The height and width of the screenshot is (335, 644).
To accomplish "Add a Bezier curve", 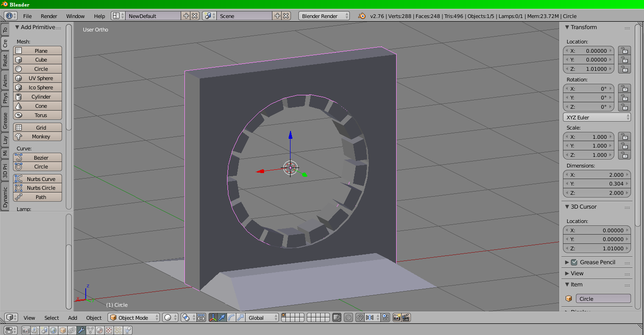I will point(38,158).
